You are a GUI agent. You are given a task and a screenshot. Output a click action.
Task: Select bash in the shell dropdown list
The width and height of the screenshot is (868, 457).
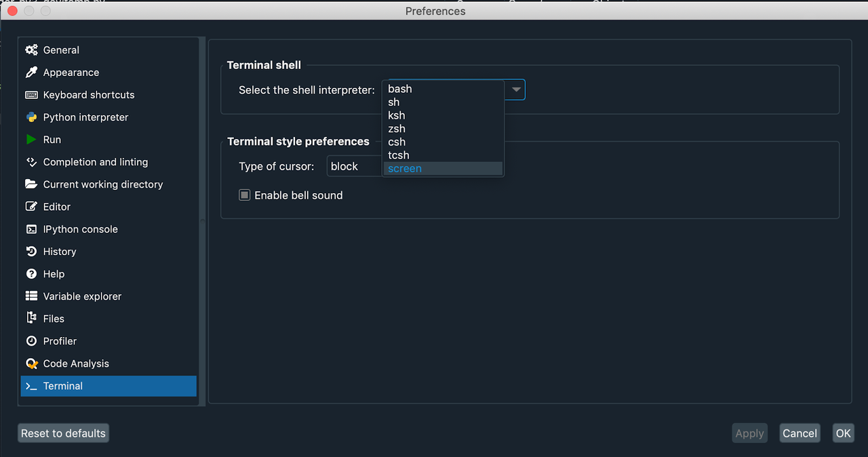click(400, 89)
